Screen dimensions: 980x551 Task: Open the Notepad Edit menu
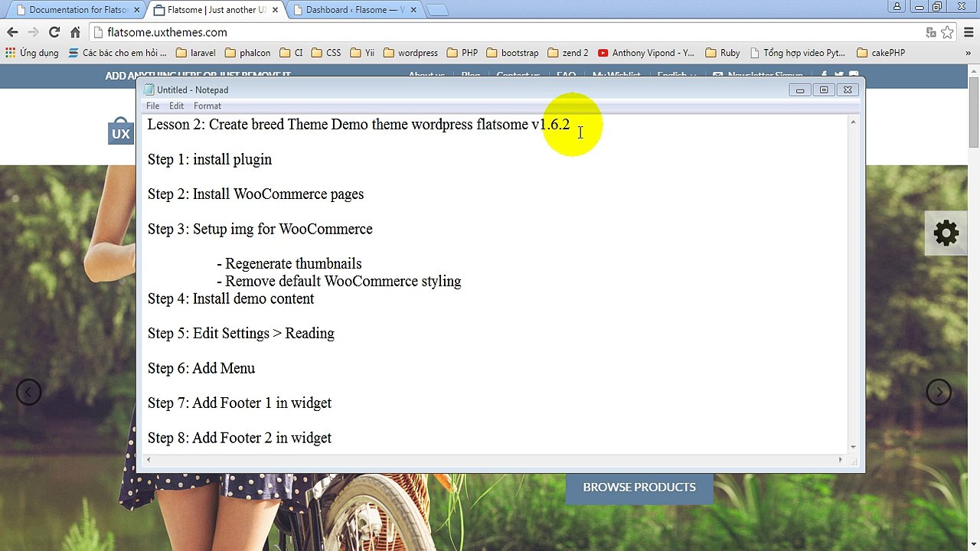click(x=176, y=106)
